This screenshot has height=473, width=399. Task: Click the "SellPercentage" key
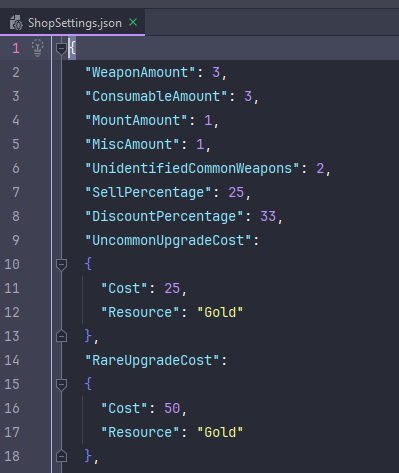pos(148,192)
